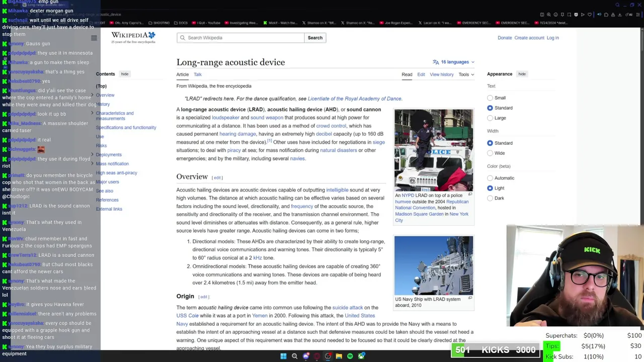Expand Characteristics and measurements section
This screenshot has height=362, width=644.
click(x=93, y=113)
